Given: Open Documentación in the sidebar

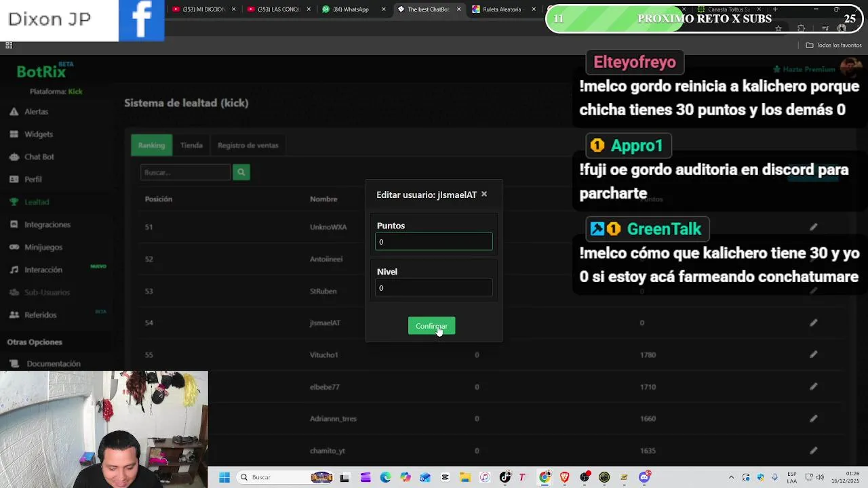Looking at the screenshot, I should 46,364.
